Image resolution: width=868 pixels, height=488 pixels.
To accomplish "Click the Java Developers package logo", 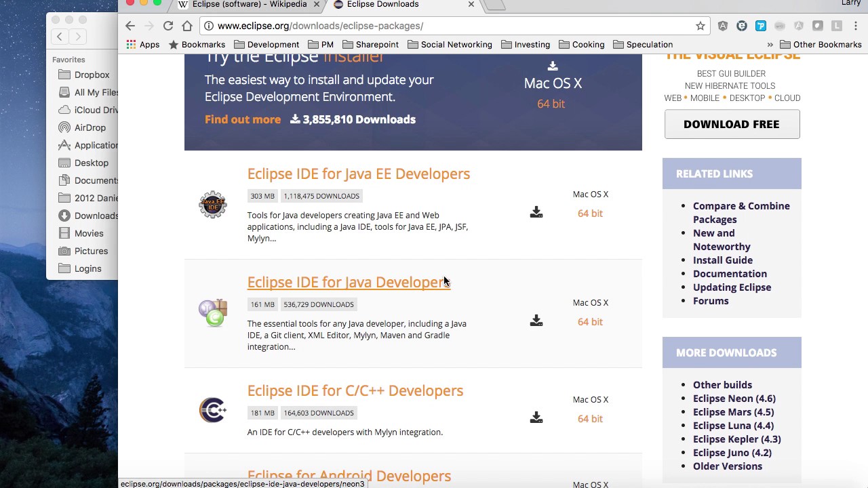I will 213,313.
